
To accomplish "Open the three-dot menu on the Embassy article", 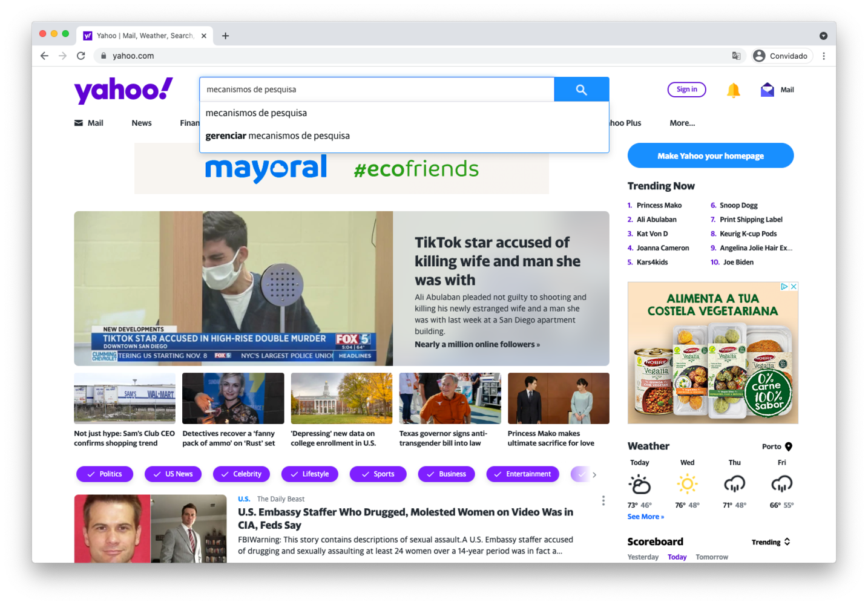I will pos(603,500).
